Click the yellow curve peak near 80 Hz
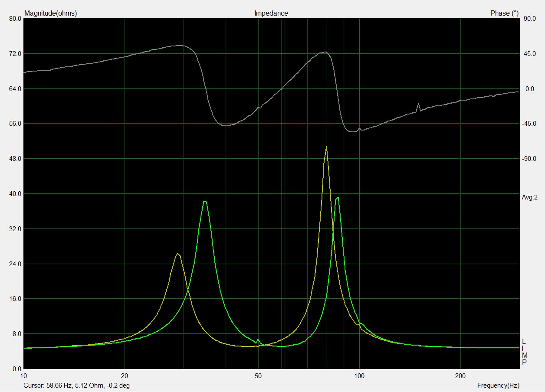This screenshot has height=392, width=545. tap(326, 147)
